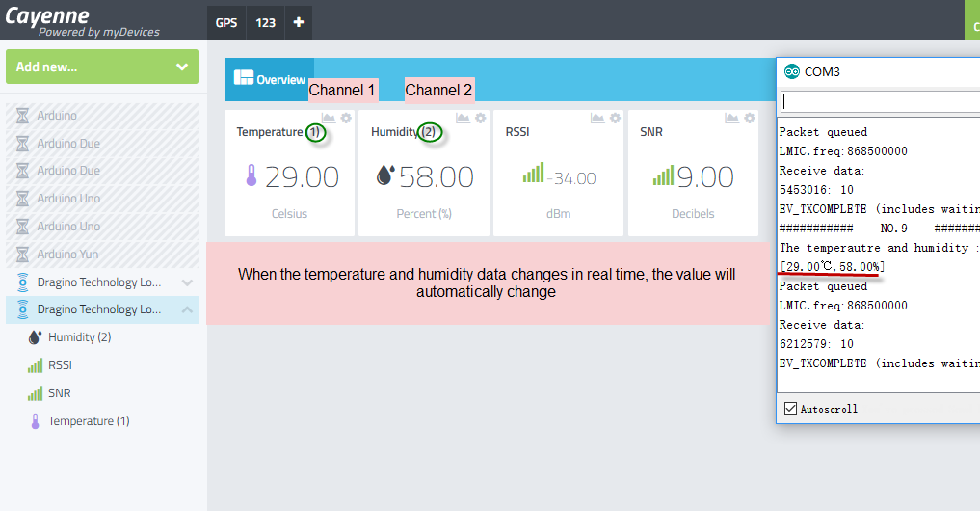Click '5453016: 10' line in COM3

816,190
